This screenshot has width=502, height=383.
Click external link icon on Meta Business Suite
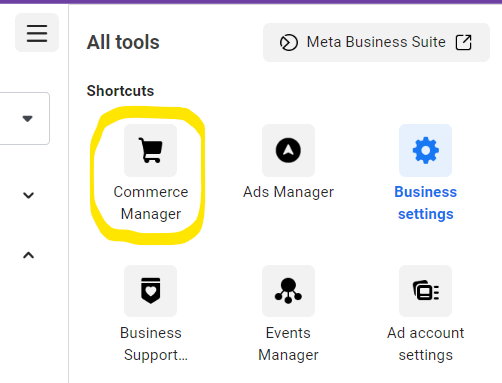click(x=463, y=42)
